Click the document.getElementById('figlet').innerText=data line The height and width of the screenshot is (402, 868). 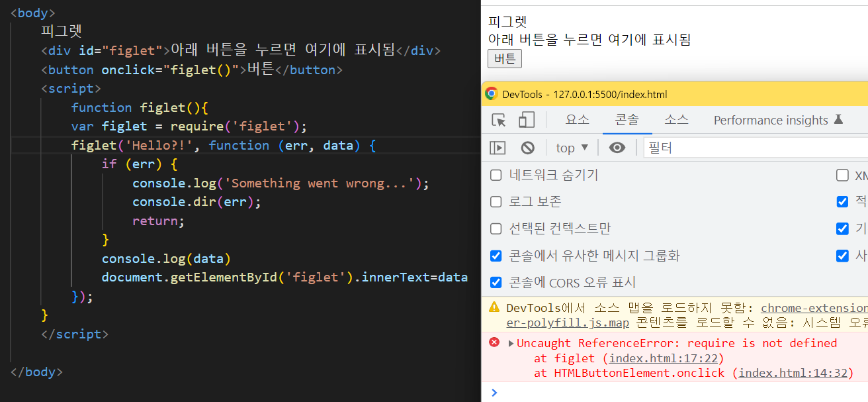pyautogui.click(x=285, y=277)
